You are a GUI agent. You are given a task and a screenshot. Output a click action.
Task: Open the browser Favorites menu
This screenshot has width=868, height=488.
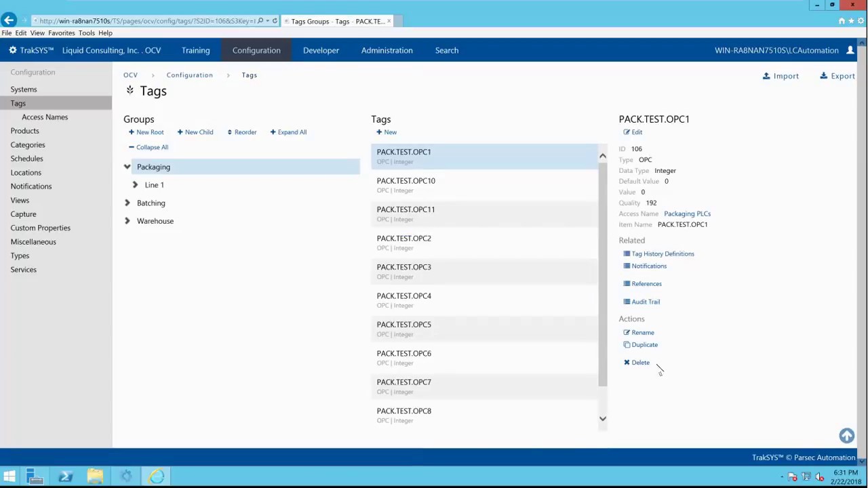point(61,33)
